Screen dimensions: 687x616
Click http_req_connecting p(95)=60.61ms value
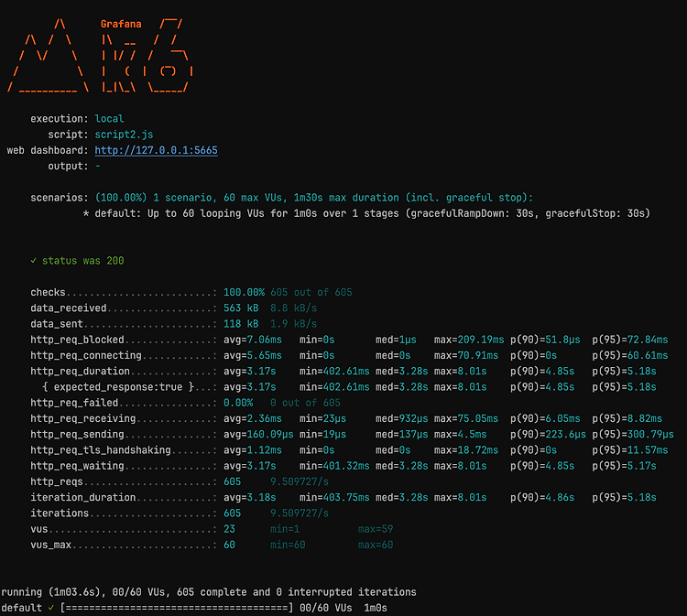[x=630, y=355]
